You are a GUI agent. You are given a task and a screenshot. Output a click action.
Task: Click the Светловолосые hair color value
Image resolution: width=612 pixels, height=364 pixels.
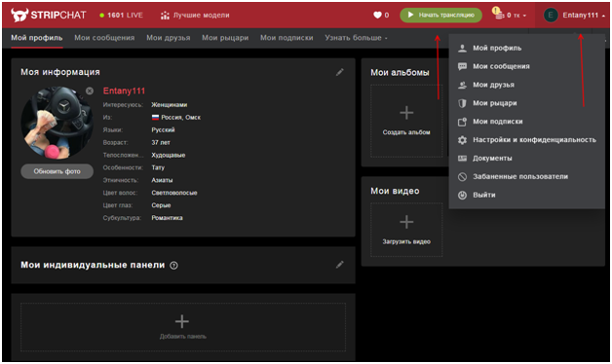point(174,193)
